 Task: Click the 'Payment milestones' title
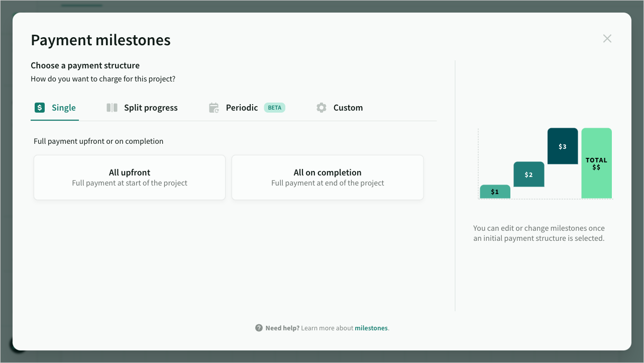100,40
